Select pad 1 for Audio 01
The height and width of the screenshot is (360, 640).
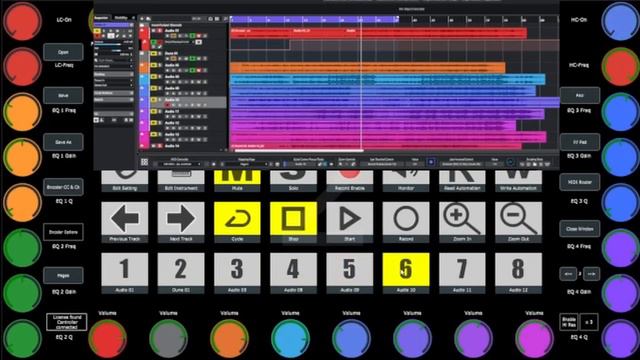pos(125,273)
